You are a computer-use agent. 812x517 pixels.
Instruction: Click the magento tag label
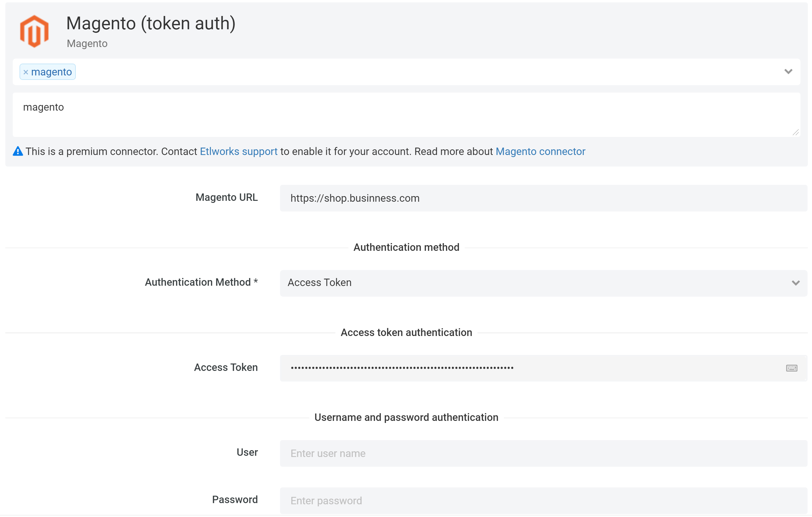51,72
